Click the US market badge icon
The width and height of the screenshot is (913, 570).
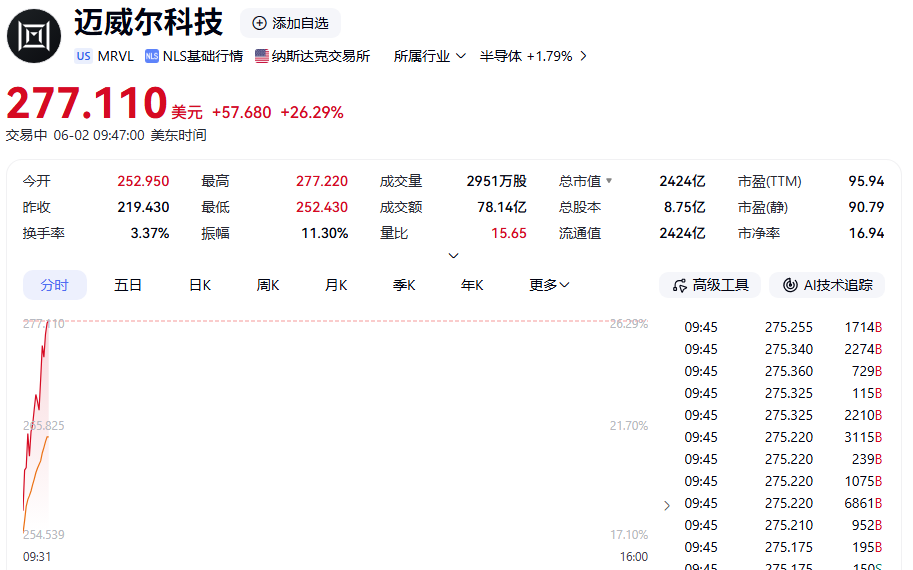pyautogui.click(x=83, y=56)
